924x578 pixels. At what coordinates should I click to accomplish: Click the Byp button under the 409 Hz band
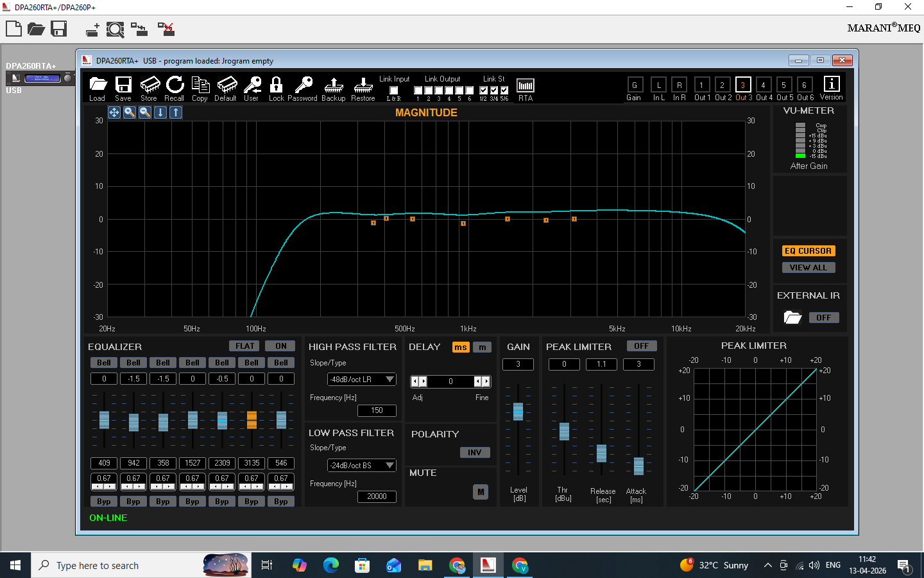[x=104, y=502]
